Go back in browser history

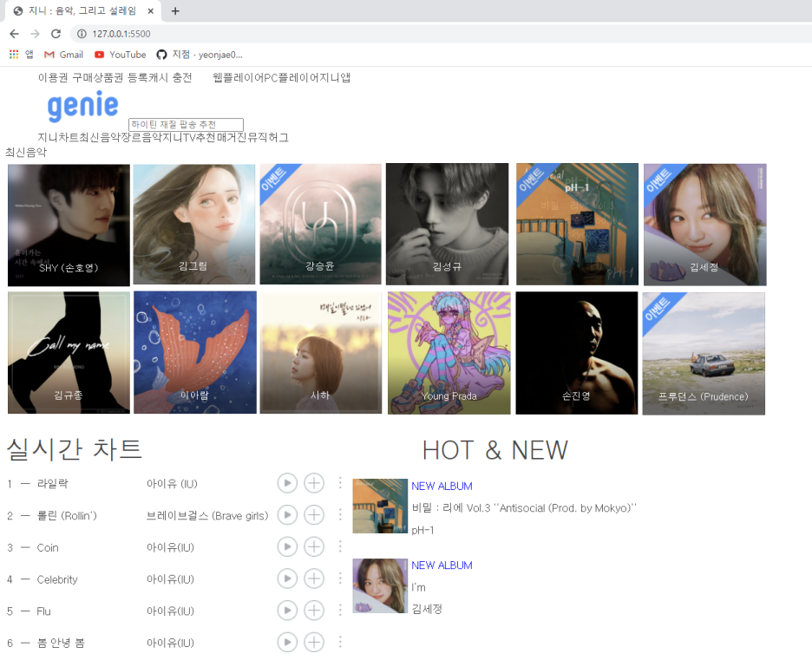[x=14, y=34]
